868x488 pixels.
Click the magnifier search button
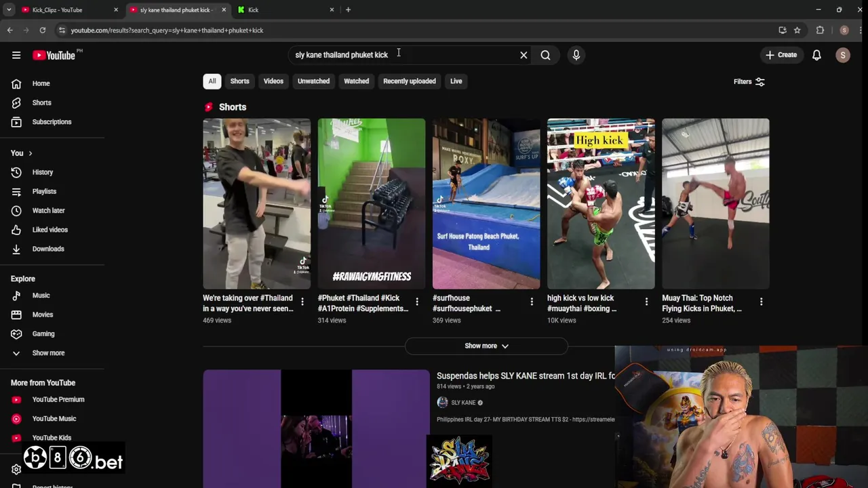pos(545,55)
